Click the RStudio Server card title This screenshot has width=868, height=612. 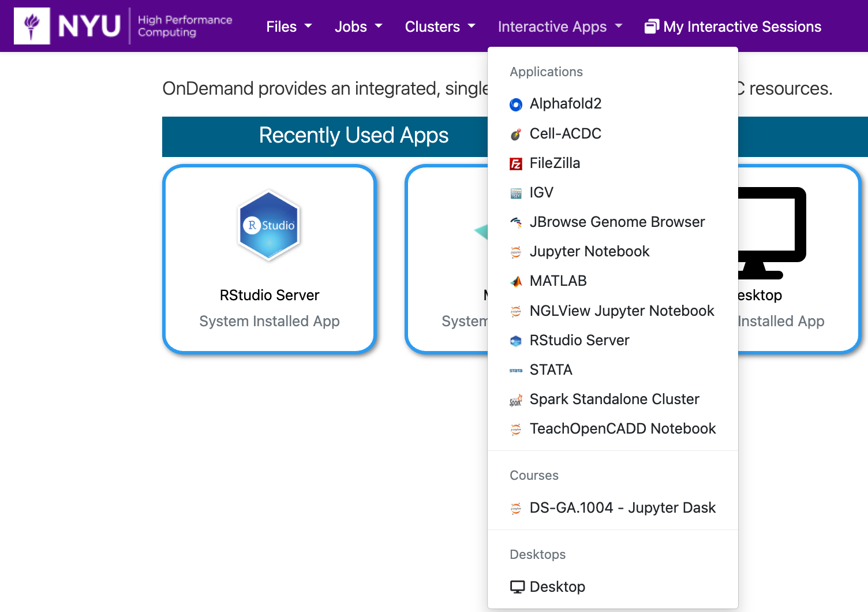click(270, 295)
